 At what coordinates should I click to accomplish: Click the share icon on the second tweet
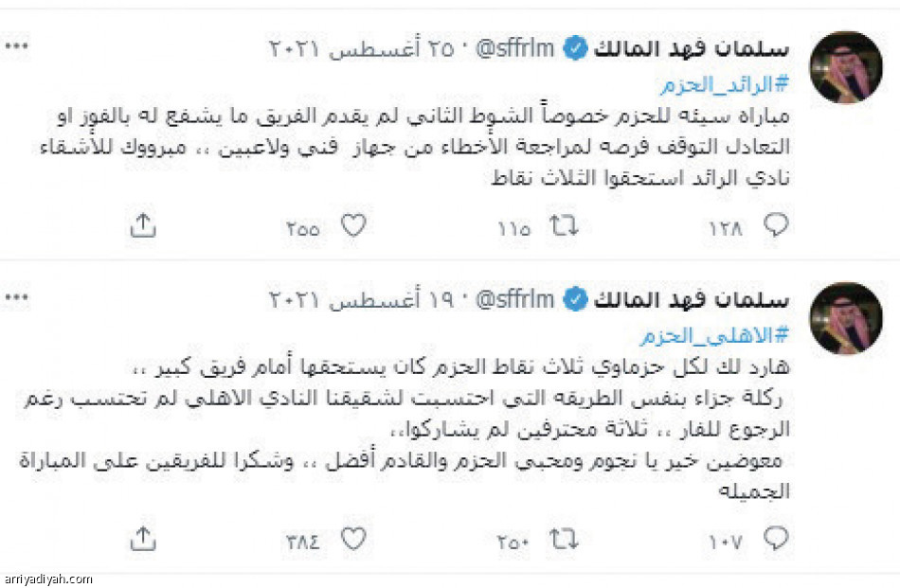coord(143,538)
